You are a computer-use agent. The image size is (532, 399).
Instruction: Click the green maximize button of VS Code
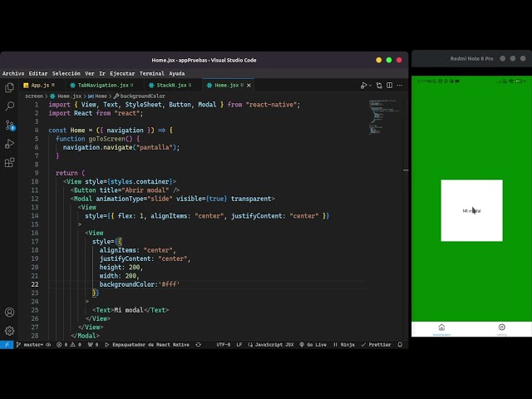(389, 60)
